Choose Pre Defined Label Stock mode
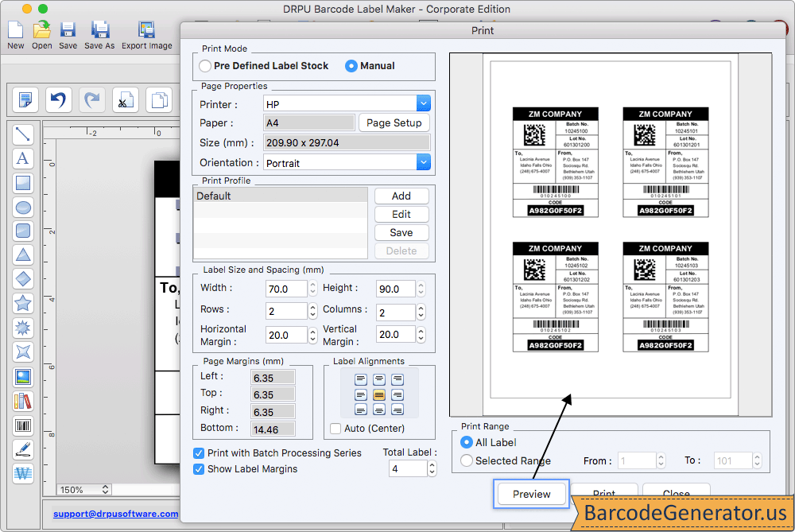This screenshot has width=795, height=532. click(205, 66)
